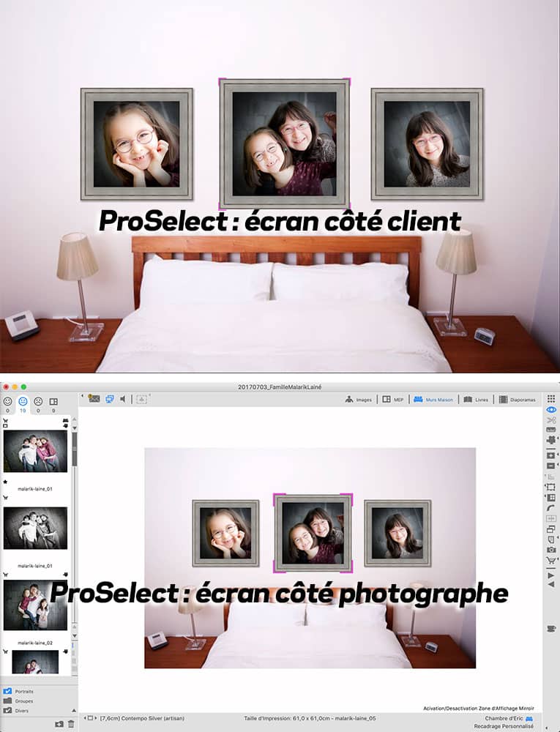
Task: Select the cut-off bottom family thumbnail
Action: point(35,662)
